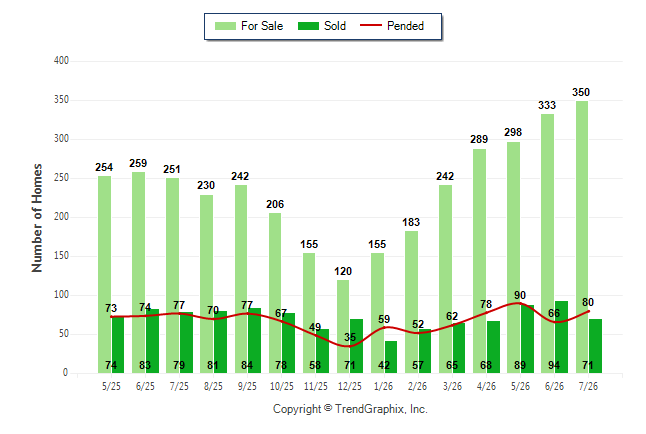Image resolution: width=646 pixels, height=434 pixels.
Task: Click the Pended end point labeled 80
Action: click(x=588, y=311)
